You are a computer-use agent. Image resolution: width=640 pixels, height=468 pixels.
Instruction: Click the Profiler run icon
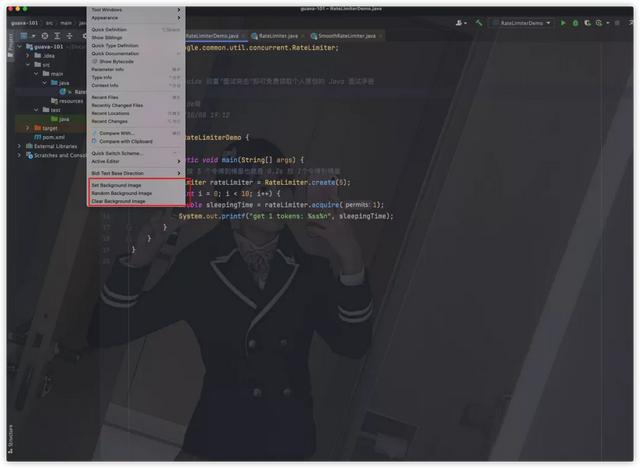click(x=599, y=23)
